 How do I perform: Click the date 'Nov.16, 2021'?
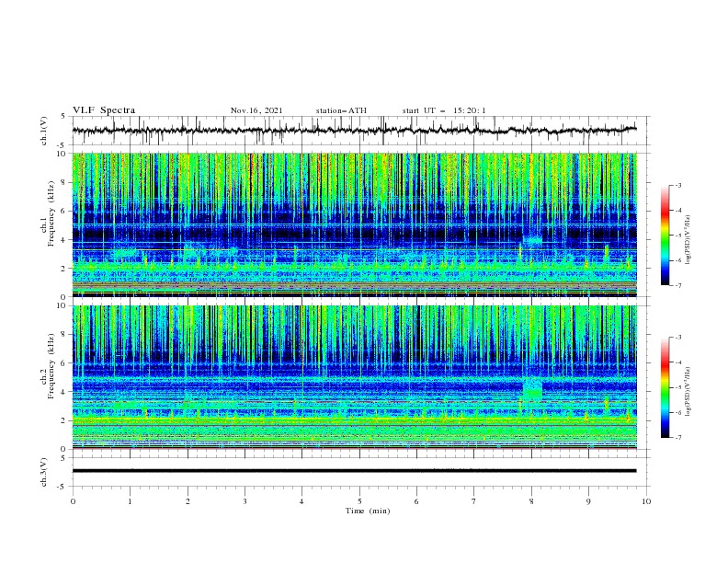(256, 110)
